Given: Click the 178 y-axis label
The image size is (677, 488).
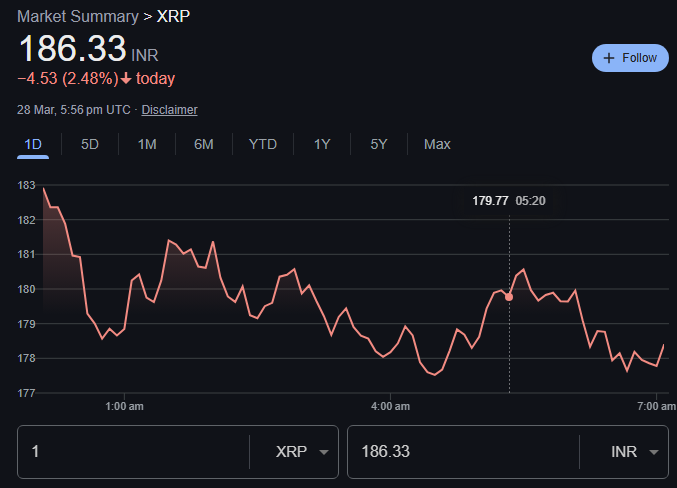Looking at the screenshot, I should [26, 358].
